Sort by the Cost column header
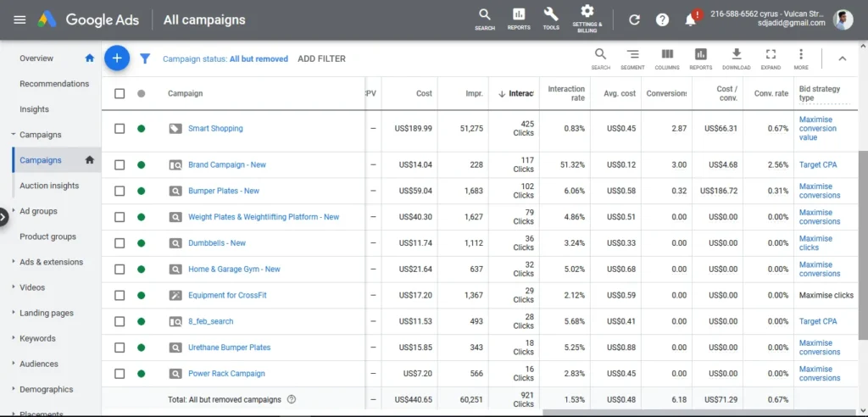The image size is (868, 417). (424, 93)
